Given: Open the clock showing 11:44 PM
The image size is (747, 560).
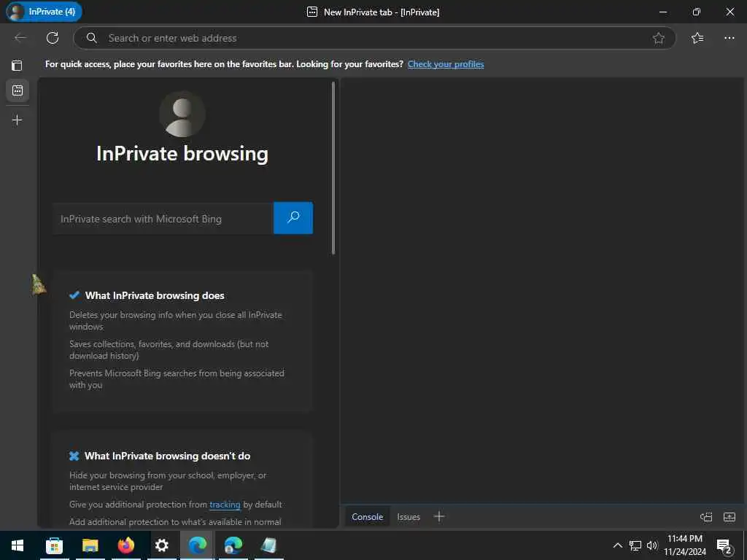Looking at the screenshot, I should [x=684, y=545].
